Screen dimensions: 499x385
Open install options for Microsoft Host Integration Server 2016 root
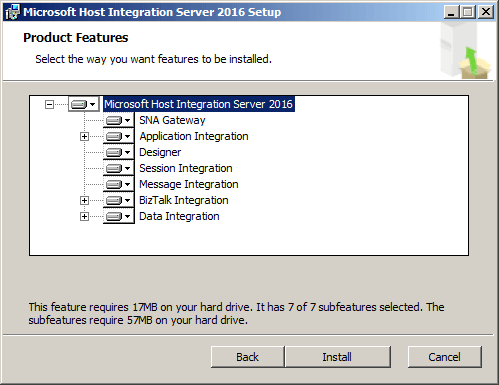84,104
